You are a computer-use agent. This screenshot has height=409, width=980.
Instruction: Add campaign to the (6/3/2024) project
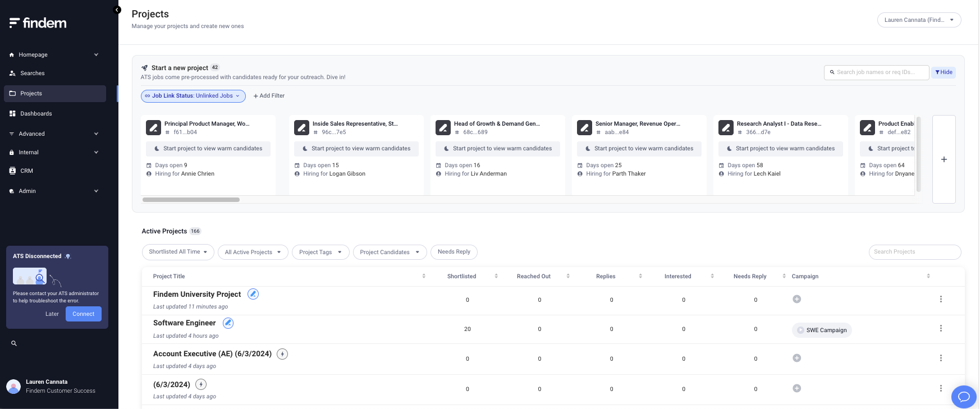[x=796, y=388]
